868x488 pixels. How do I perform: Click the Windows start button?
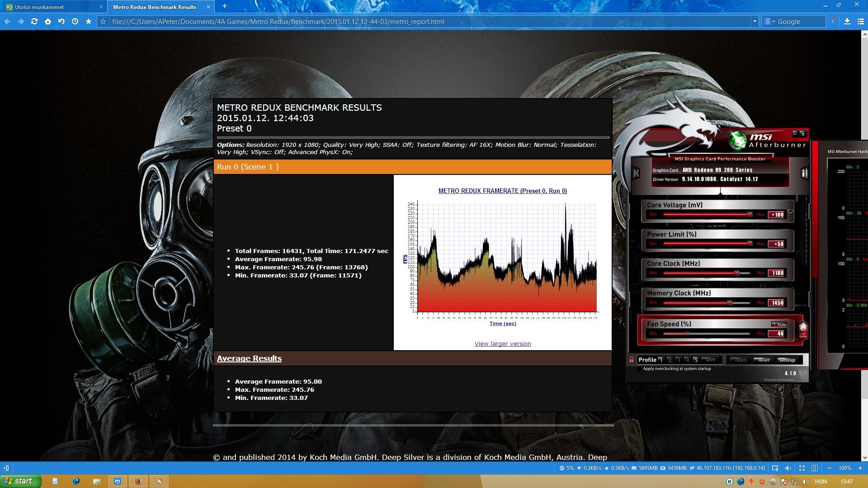(x=21, y=481)
